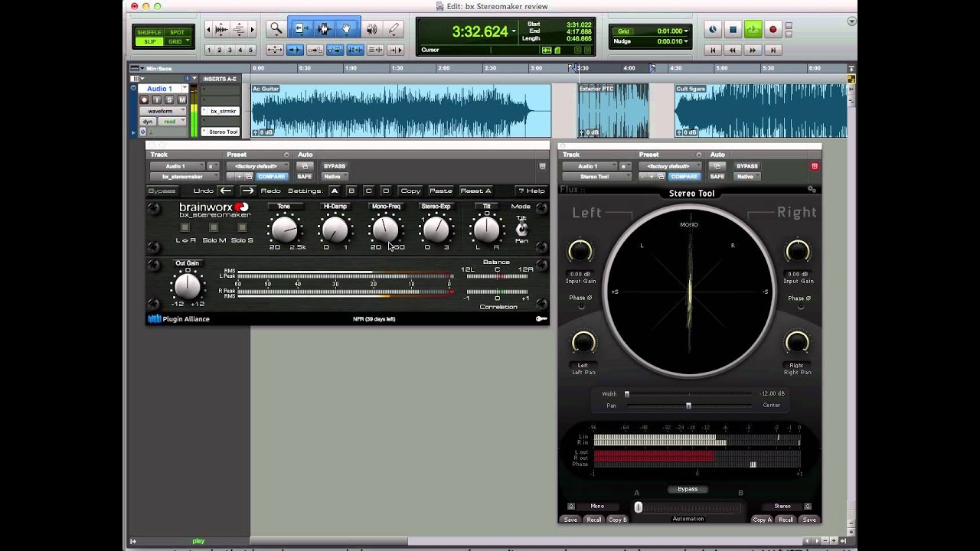The height and width of the screenshot is (551, 980).
Task: Open Stereo Tool plugin selector dropdown
Action: pos(596,177)
